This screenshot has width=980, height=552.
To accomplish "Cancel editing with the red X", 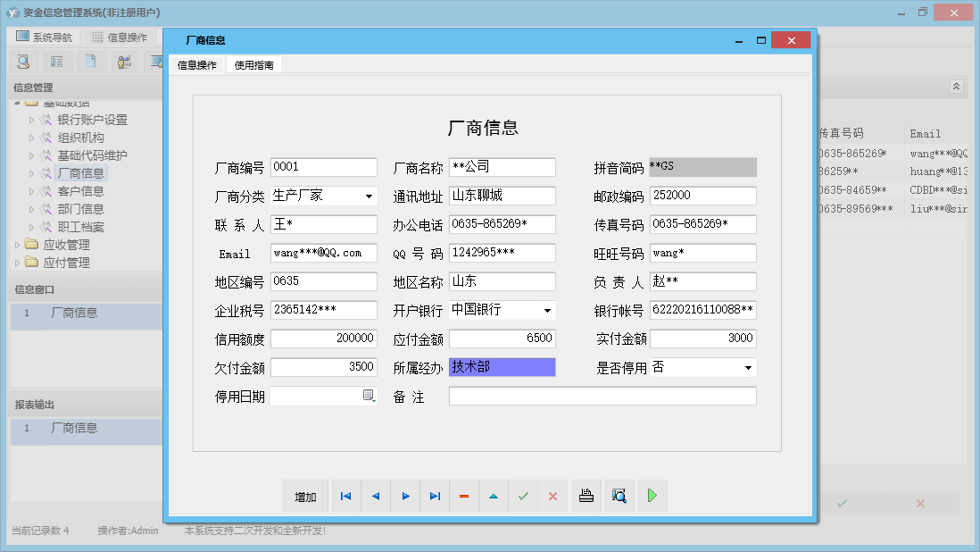I will (x=552, y=496).
